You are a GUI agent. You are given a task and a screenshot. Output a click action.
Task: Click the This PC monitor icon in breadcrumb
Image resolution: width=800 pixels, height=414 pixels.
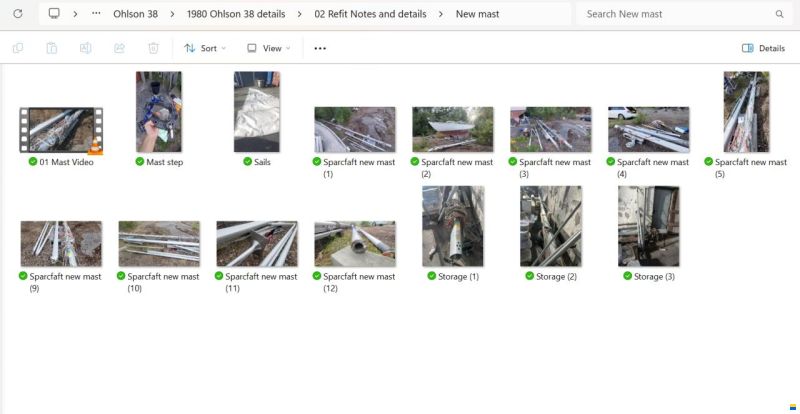point(54,14)
